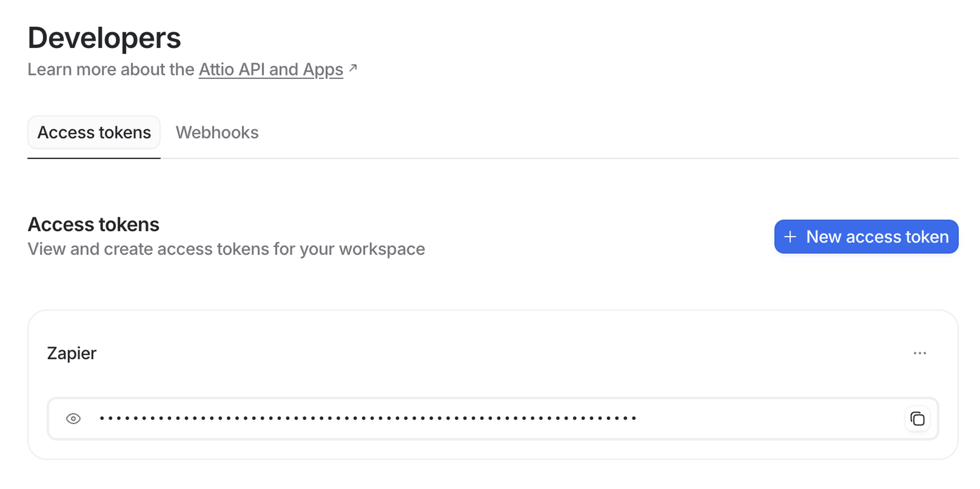Click the underline beneath the Access tokens tab

pyautogui.click(x=94, y=158)
